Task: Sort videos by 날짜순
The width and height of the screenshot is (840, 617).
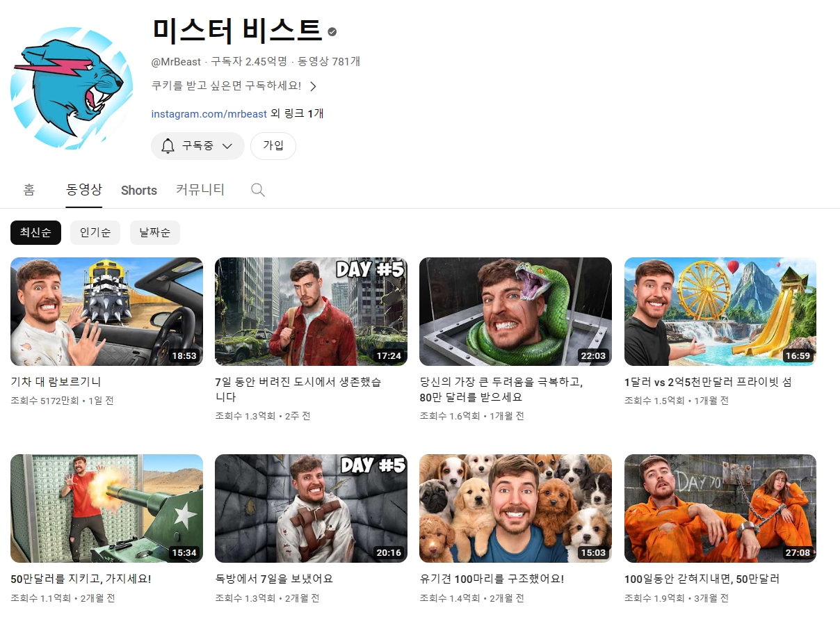Action: coord(155,233)
